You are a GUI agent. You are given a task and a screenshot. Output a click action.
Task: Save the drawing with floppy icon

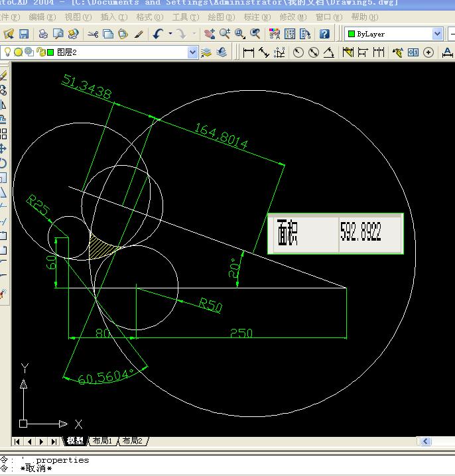click(x=24, y=34)
